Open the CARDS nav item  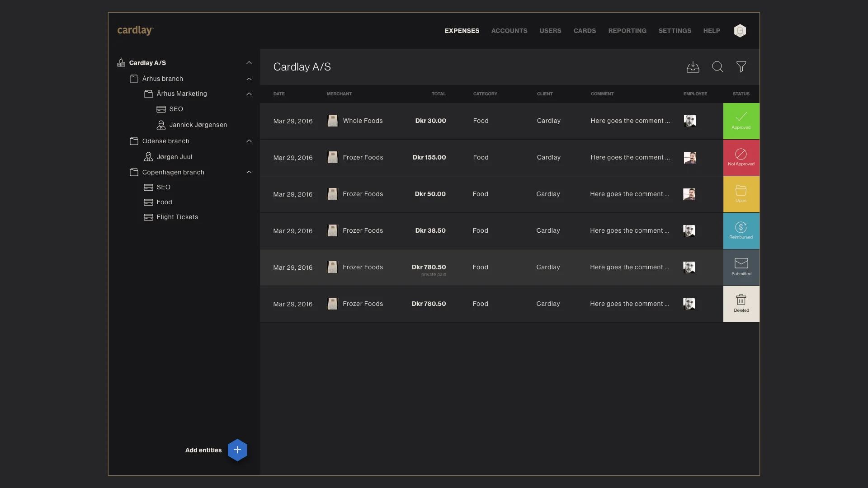[585, 31]
